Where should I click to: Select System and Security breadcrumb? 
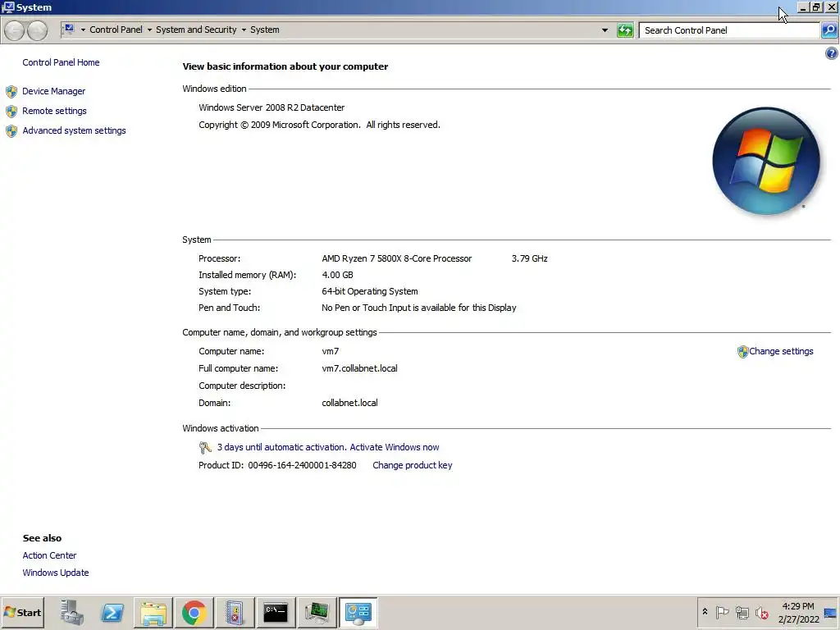coord(196,30)
